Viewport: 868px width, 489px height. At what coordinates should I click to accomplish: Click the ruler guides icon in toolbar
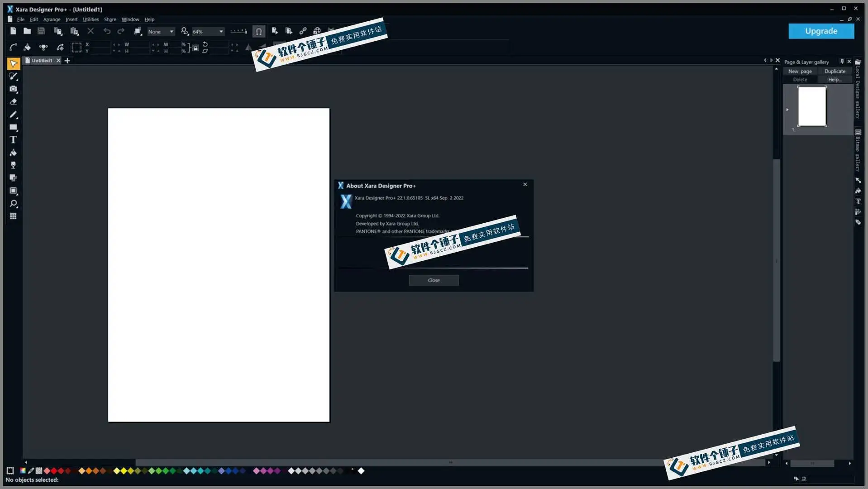click(x=238, y=31)
